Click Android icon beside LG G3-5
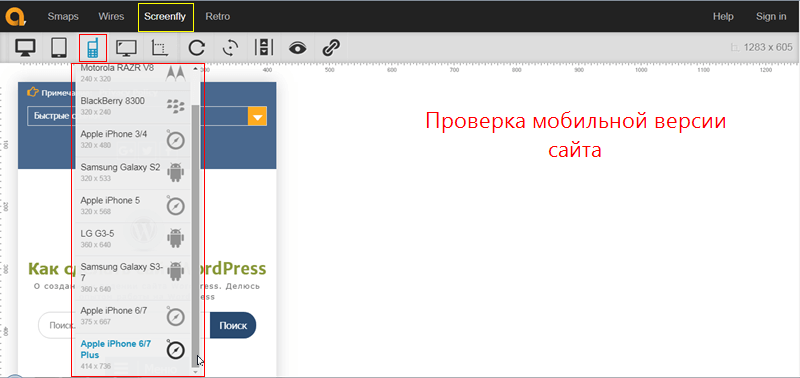This screenshot has height=378, width=800. click(176, 238)
